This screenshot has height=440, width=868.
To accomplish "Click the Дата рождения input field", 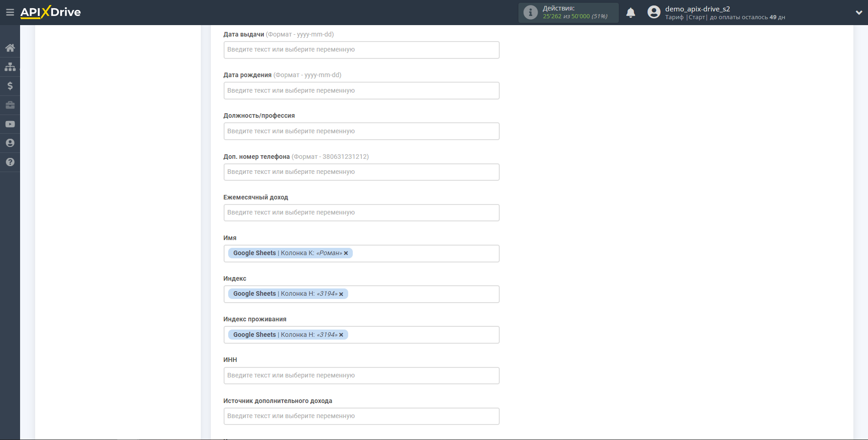I will [x=361, y=90].
